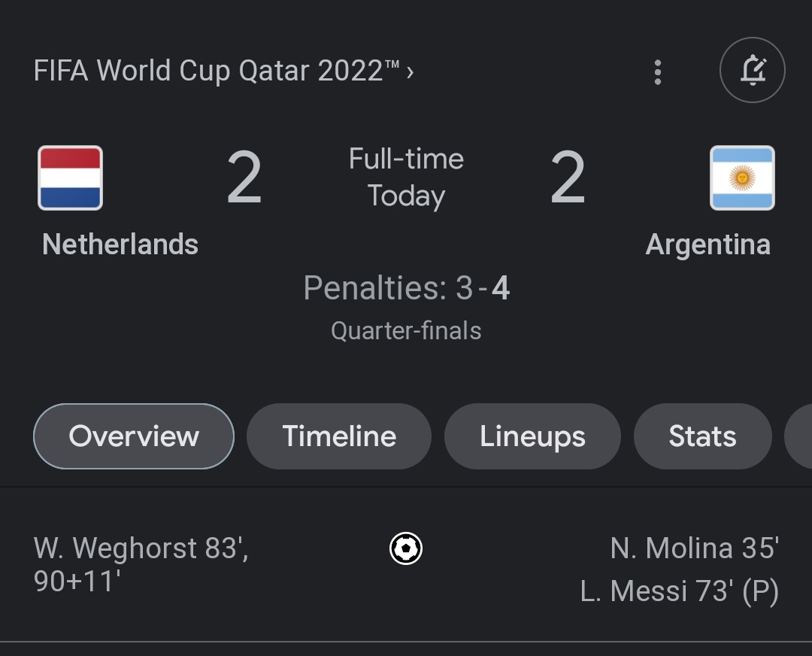The image size is (812, 656).
Task: Switch to the Timeline tab
Action: [339, 436]
